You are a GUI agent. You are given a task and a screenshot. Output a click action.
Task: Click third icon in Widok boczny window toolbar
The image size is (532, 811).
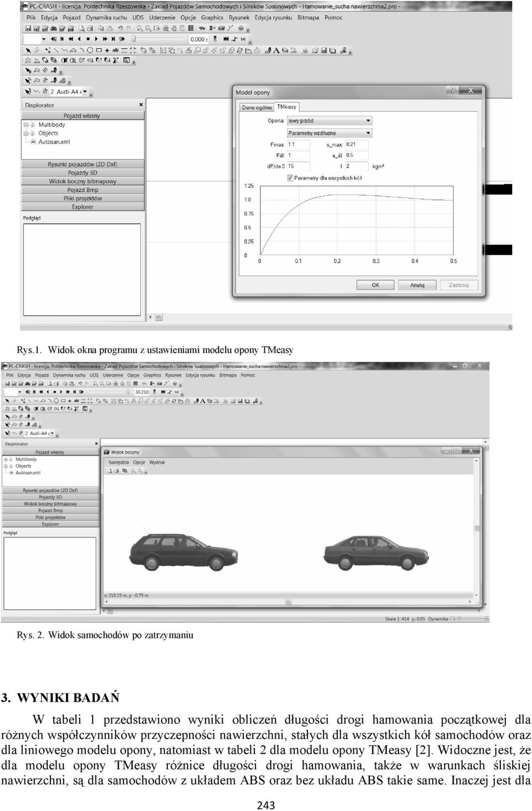(x=125, y=471)
